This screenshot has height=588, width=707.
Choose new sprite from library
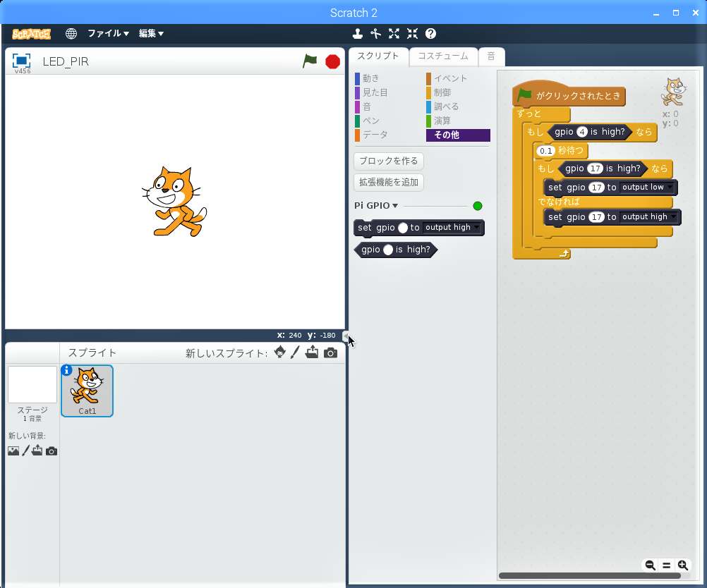(x=279, y=352)
